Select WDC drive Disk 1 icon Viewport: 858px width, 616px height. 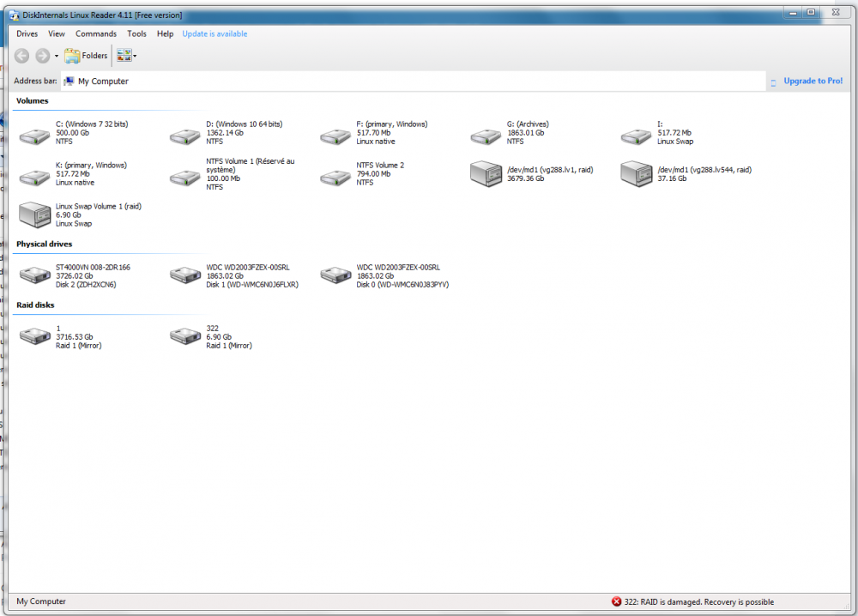[x=185, y=275]
